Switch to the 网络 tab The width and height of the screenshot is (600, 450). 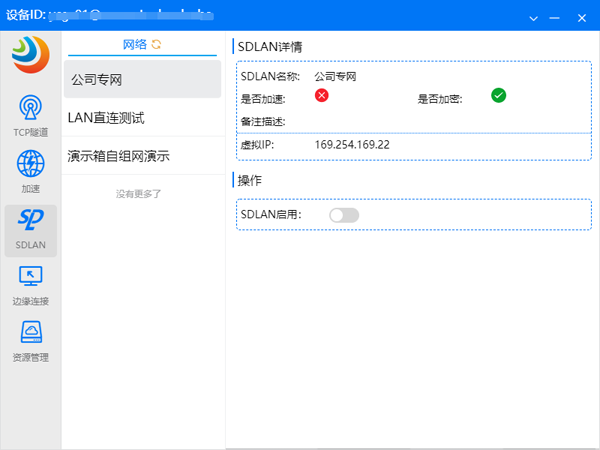(x=134, y=44)
